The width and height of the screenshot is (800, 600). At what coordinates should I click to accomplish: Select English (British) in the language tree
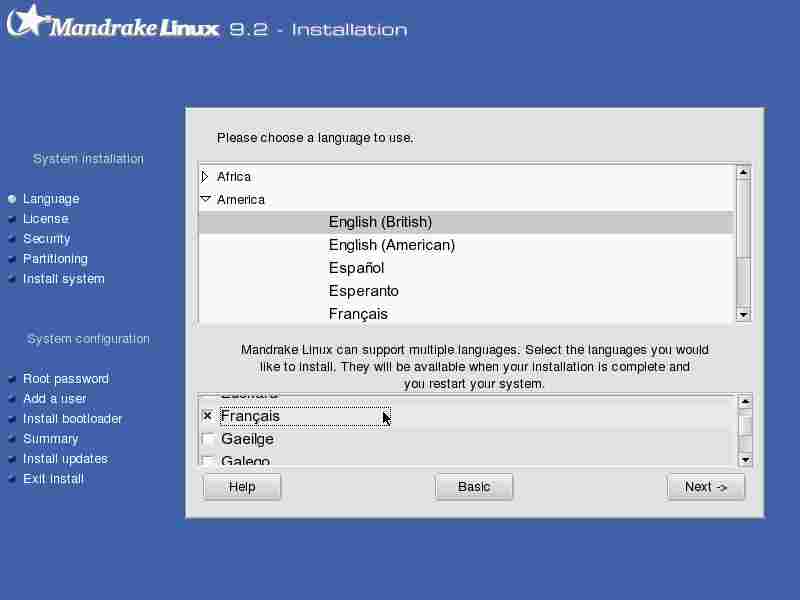coord(466,222)
